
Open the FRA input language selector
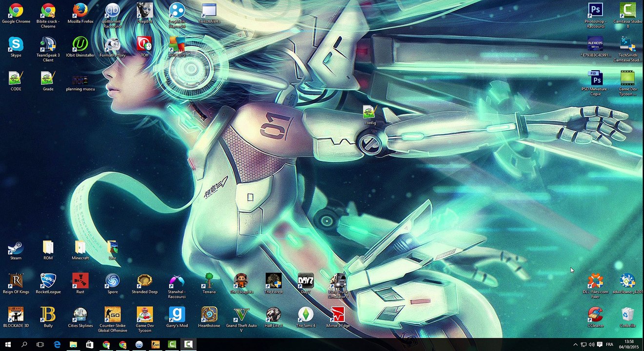[609, 345]
